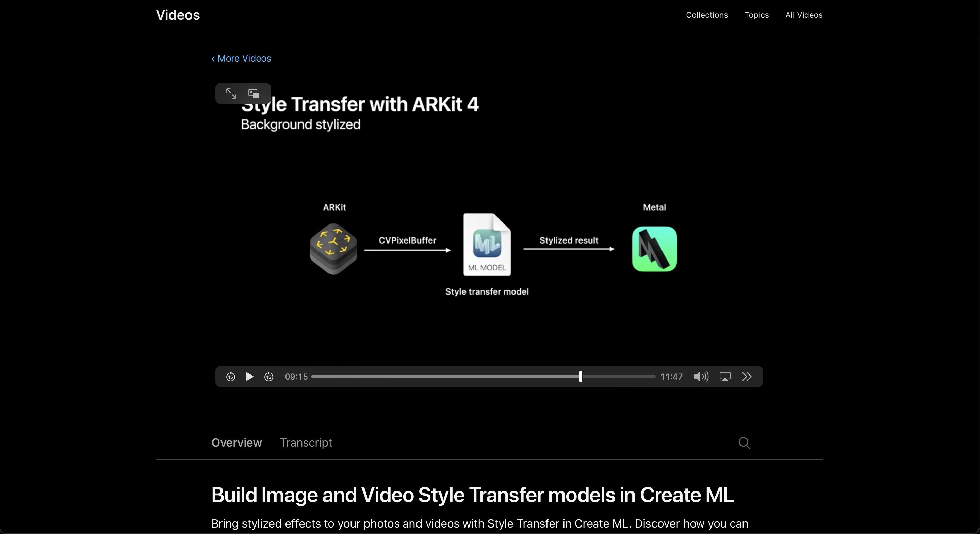Click the 11:47 remaining time label
Image resolution: width=980 pixels, height=534 pixels.
(671, 377)
